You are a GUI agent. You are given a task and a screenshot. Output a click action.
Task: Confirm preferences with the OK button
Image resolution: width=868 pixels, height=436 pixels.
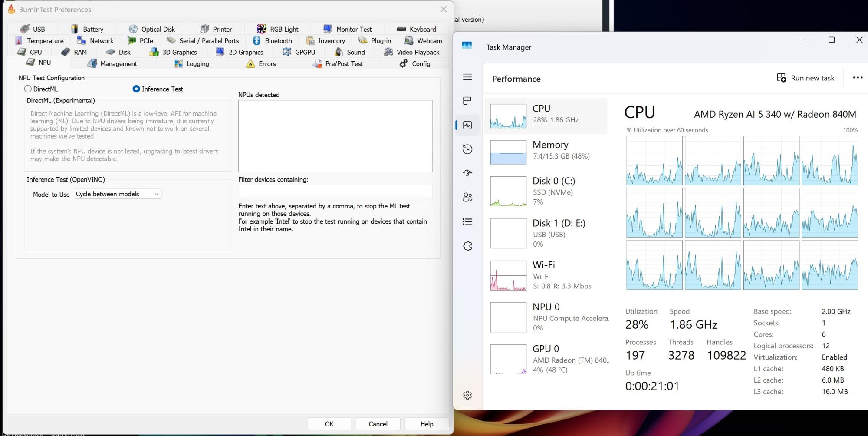(329, 424)
